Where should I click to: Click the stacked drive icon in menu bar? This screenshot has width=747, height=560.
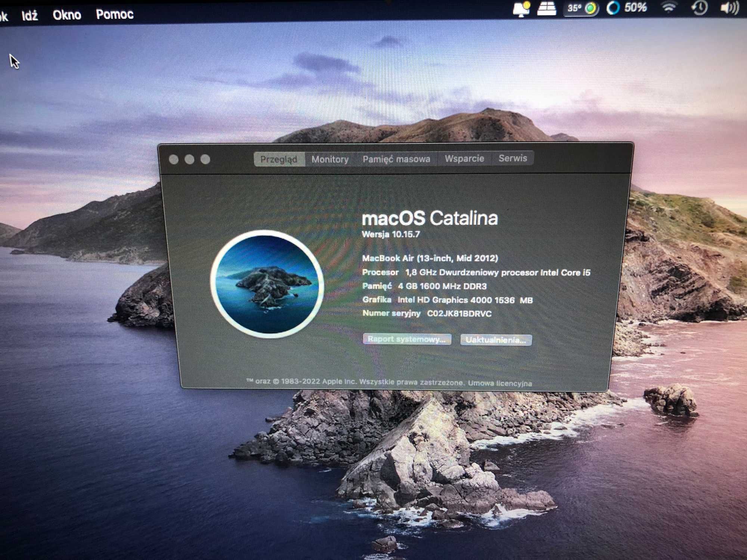pyautogui.click(x=546, y=9)
